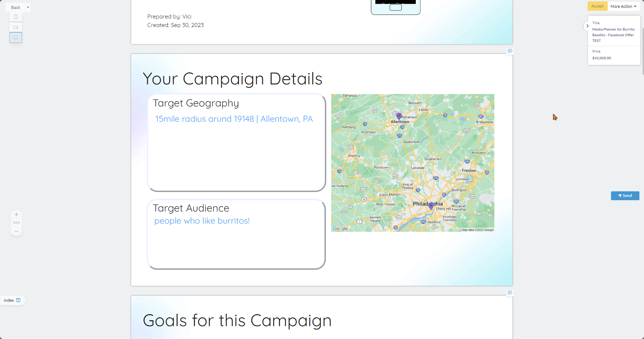Image resolution: width=644 pixels, height=339 pixels.
Task: Zoom in with the plus icon
Action: (16, 215)
